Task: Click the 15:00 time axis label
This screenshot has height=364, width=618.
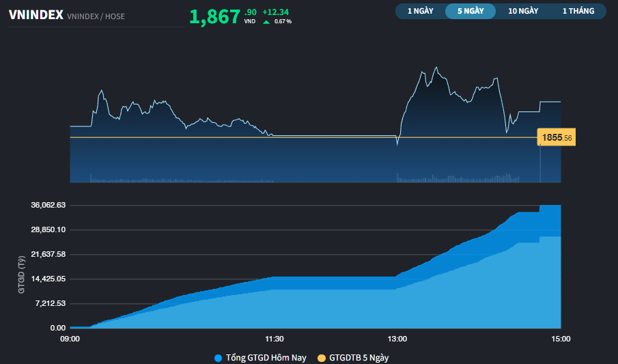Action: coord(561,339)
